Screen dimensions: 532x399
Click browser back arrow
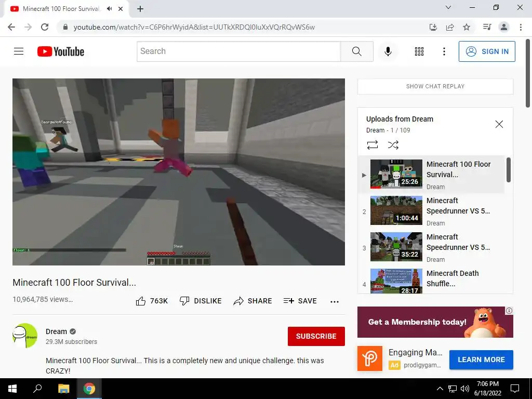click(11, 27)
